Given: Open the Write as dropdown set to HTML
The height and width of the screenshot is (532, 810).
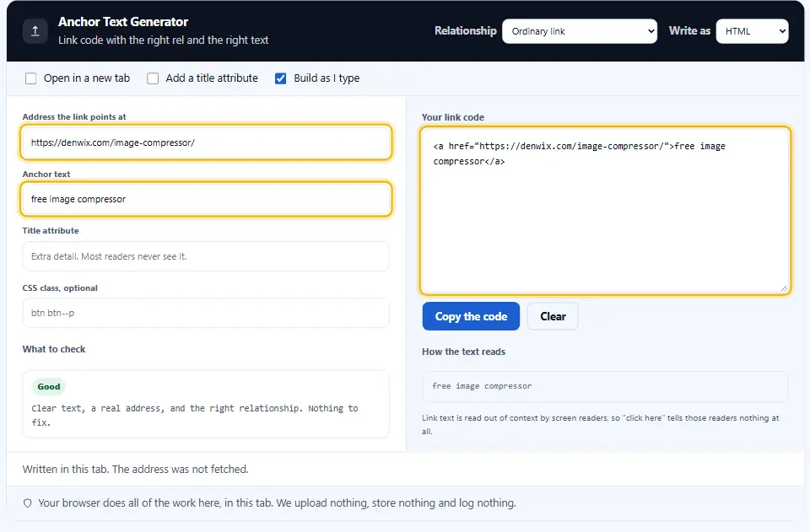Looking at the screenshot, I should [x=752, y=31].
